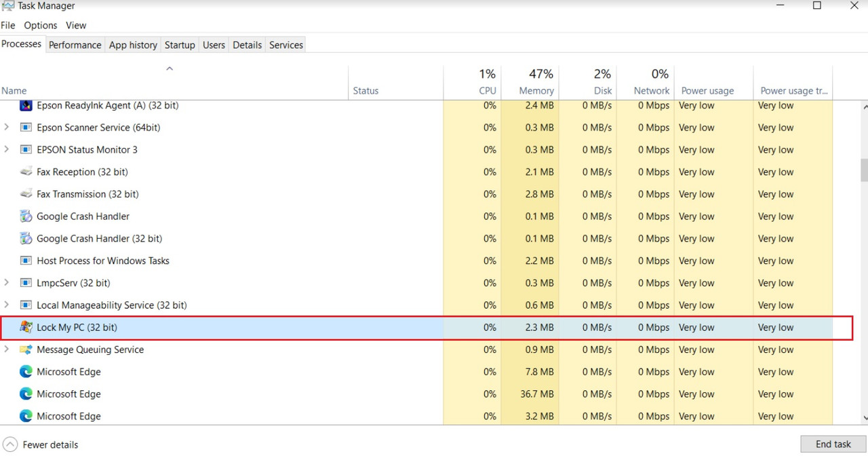Switch to the Performance tab
This screenshot has width=868, height=456.
(75, 45)
